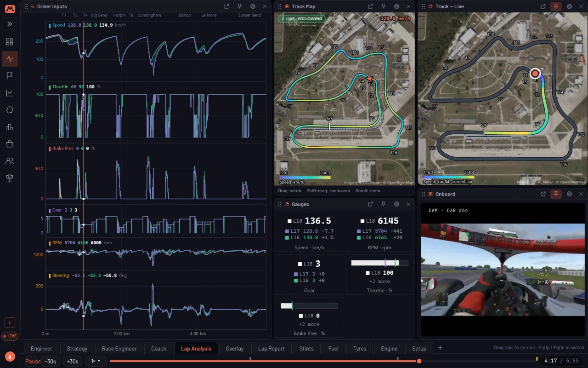The width and height of the screenshot is (588, 368).
Task: Click the Pause button
Action: (33, 361)
